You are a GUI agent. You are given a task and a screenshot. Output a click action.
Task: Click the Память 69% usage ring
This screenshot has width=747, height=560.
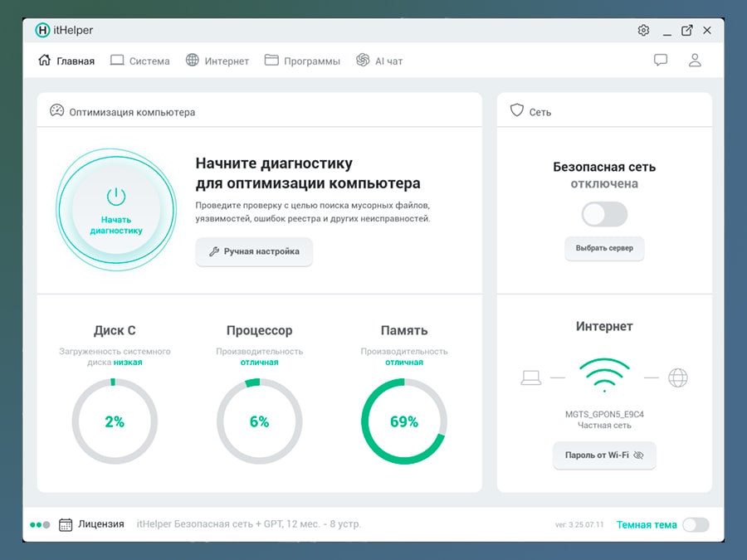coord(404,421)
